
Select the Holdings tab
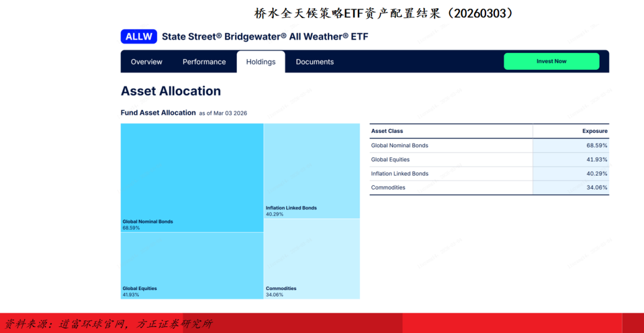point(261,62)
